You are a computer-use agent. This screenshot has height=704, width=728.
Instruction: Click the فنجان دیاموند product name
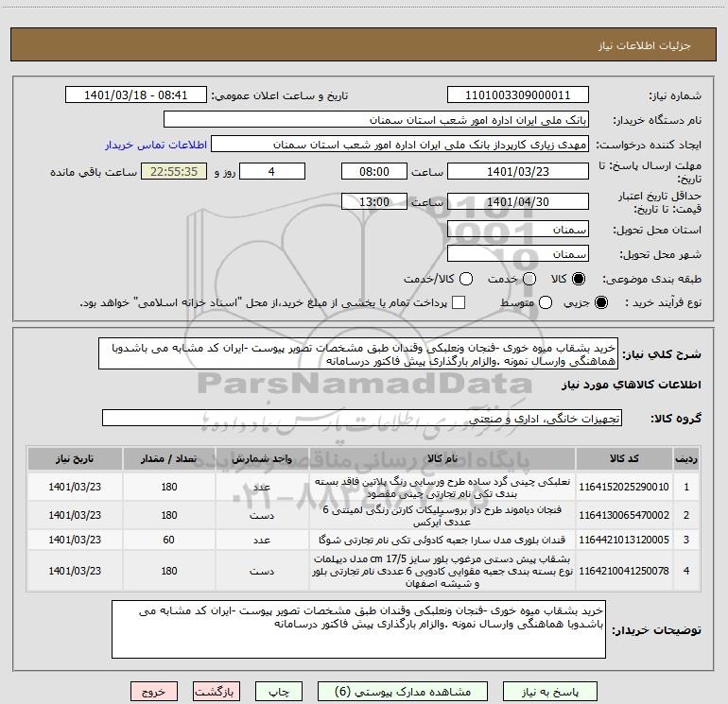pos(442,516)
